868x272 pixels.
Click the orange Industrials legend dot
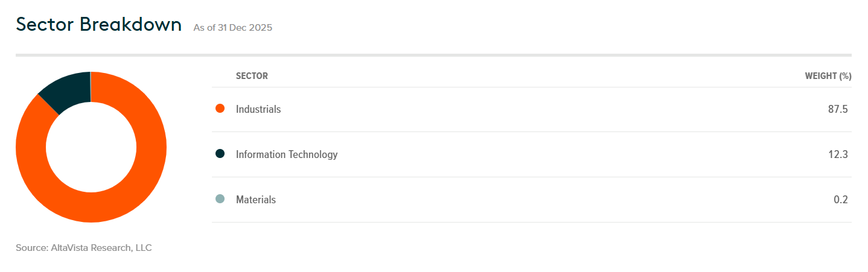[x=220, y=109]
